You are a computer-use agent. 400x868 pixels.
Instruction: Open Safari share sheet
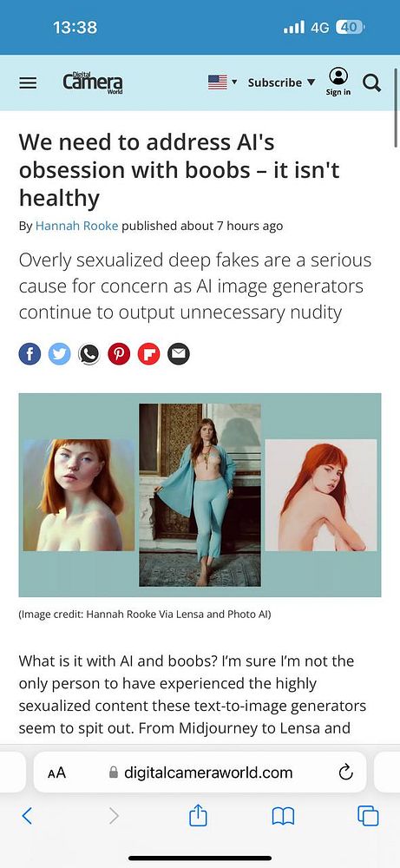[x=198, y=815]
